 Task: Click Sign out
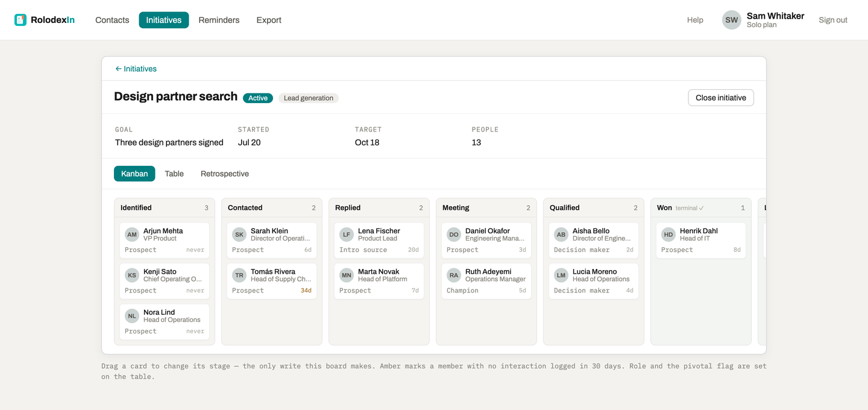[833, 20]
